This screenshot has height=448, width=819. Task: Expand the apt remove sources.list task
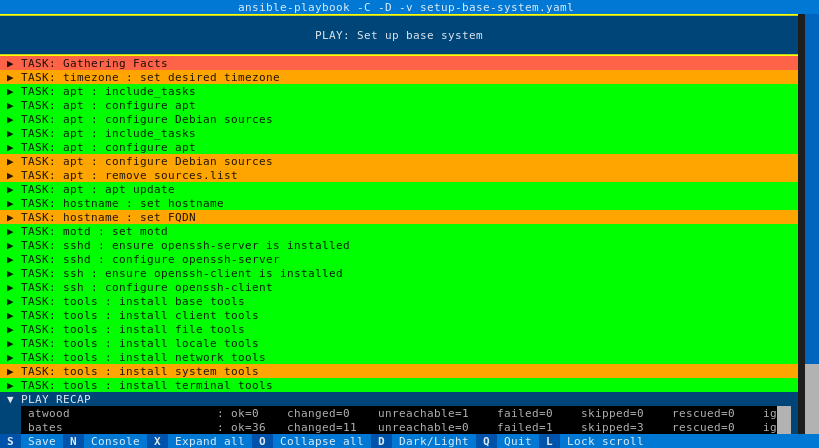pyautogui.click(x=399, y=175)
